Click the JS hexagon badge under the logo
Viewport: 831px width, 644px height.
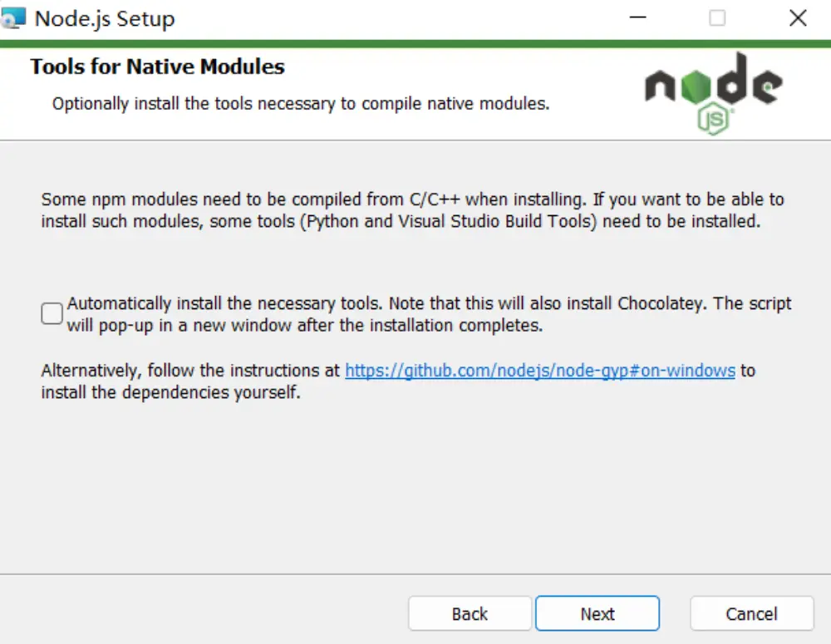coord(713,120)
